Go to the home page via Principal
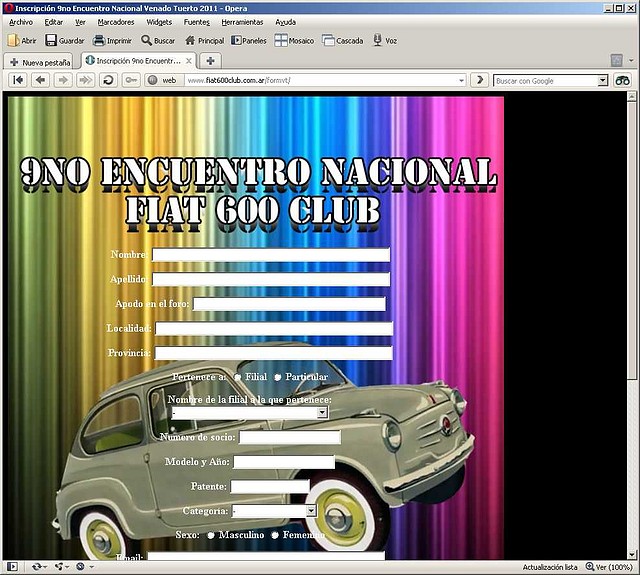This screenshot has height=575, width=640. 204,40
